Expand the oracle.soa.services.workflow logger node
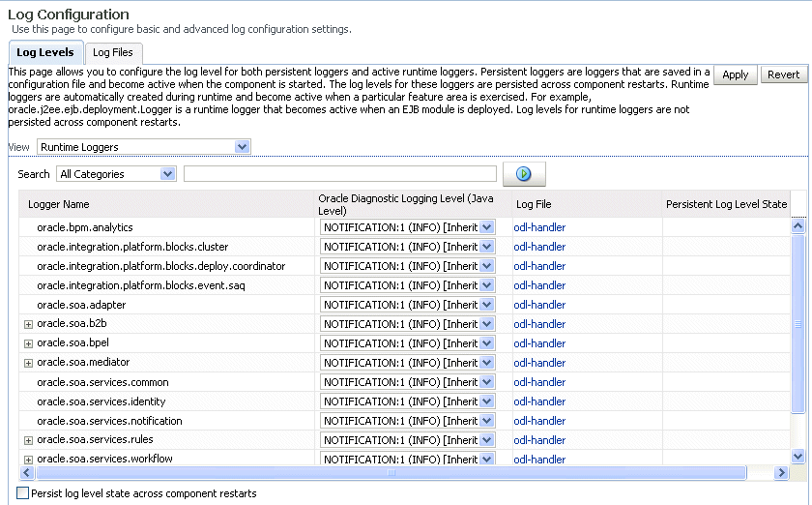812x505 pixels. (x=28, y=460)
